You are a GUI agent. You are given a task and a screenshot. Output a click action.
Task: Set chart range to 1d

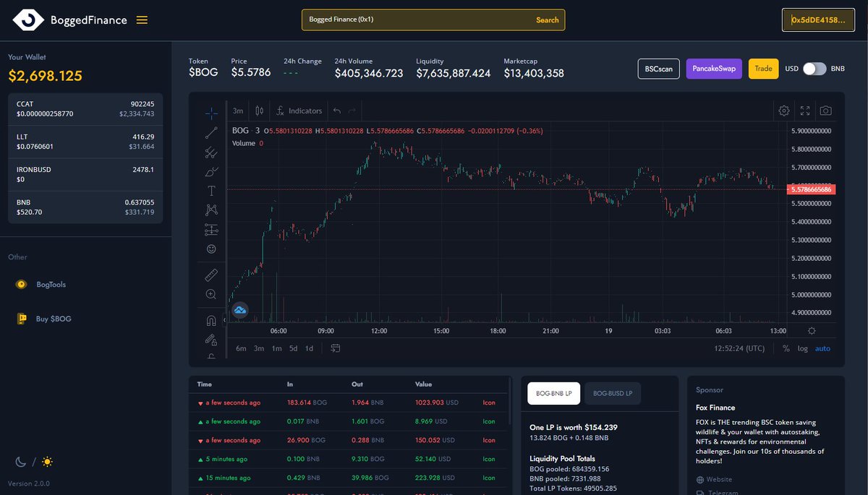[309, 348]
